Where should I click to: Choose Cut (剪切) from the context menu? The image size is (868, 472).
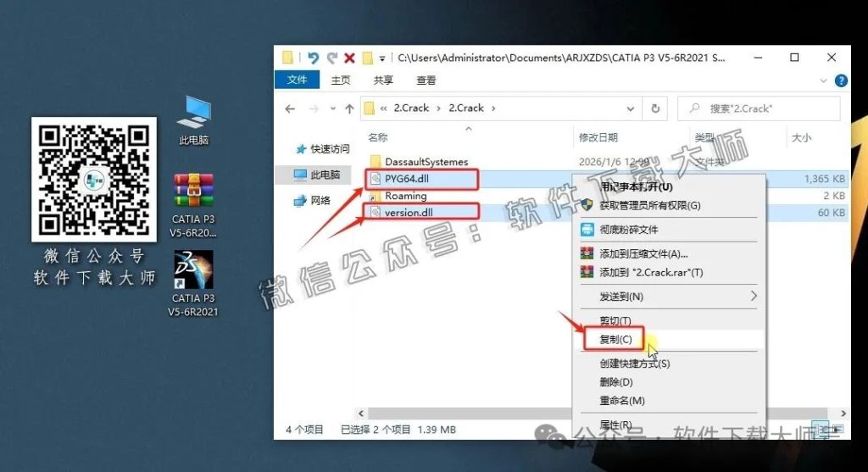point(669,321)
